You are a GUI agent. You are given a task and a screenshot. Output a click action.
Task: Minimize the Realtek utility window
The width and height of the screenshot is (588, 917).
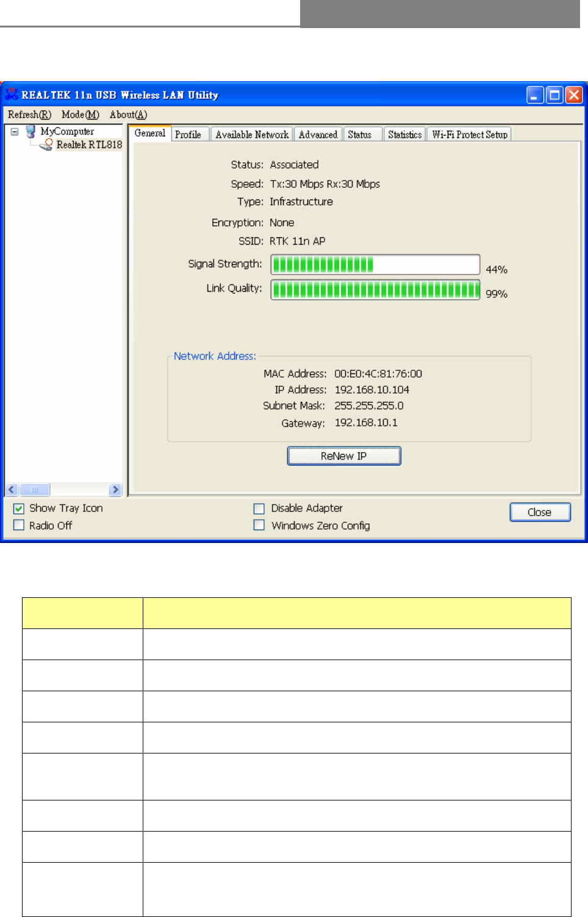(535, 95)
